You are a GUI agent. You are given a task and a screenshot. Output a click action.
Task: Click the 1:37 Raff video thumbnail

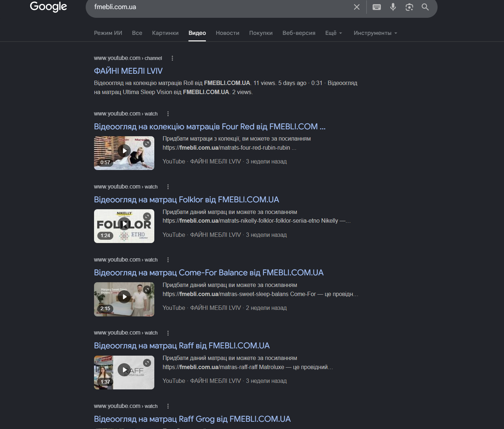coord(124,372)
